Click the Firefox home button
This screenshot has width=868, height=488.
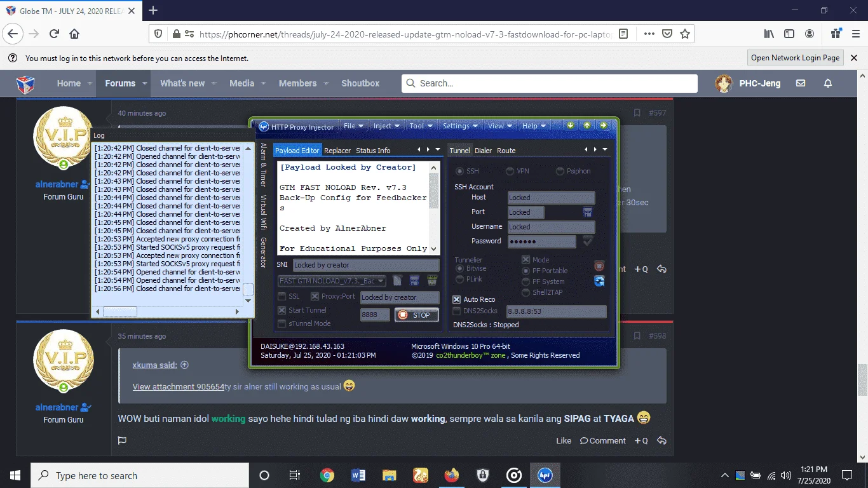[x=74, y=34]
